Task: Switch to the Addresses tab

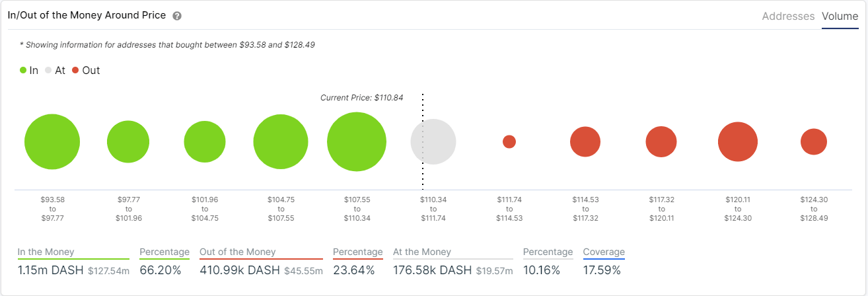Action: click(x=788, y=17)
